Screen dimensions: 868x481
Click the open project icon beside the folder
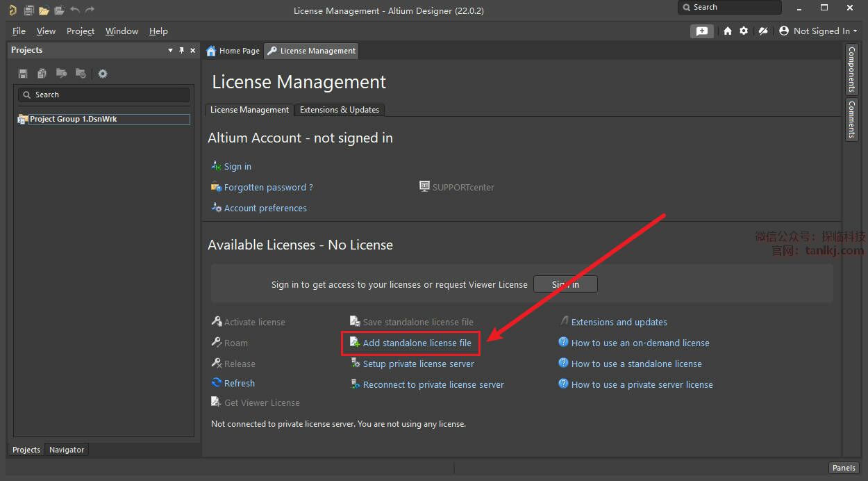(59, 10)
